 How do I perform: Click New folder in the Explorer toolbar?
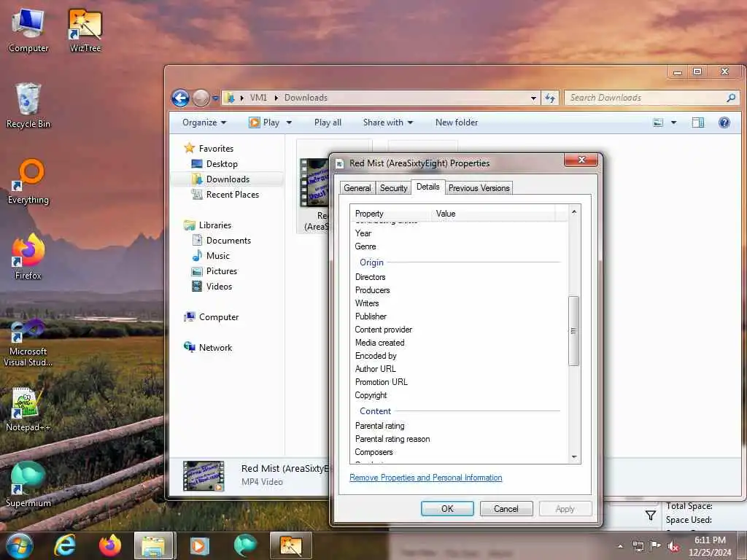(x=457, y=122)
